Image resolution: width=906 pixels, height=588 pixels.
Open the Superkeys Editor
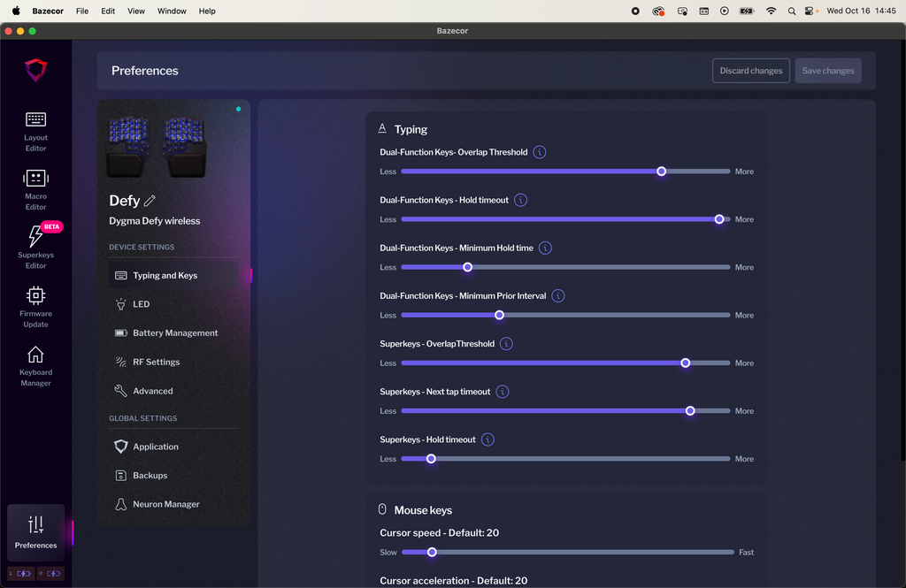point(35,248)
